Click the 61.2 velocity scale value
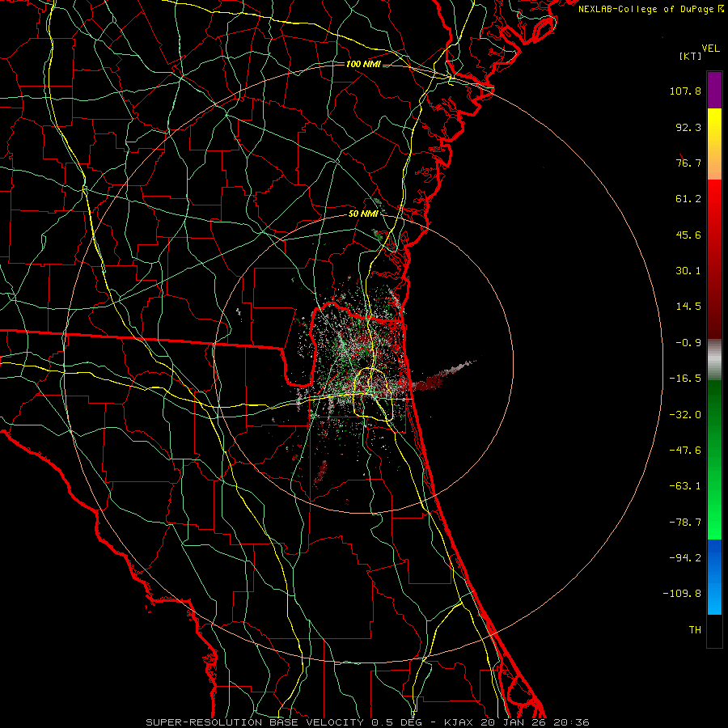 click(x=688, y=199)
